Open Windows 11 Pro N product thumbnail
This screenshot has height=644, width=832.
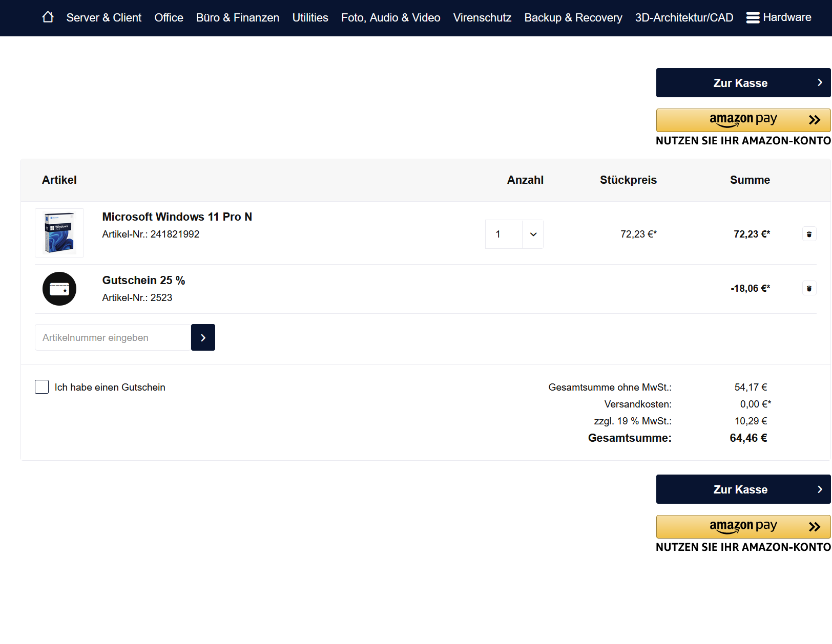click(59, 233)
